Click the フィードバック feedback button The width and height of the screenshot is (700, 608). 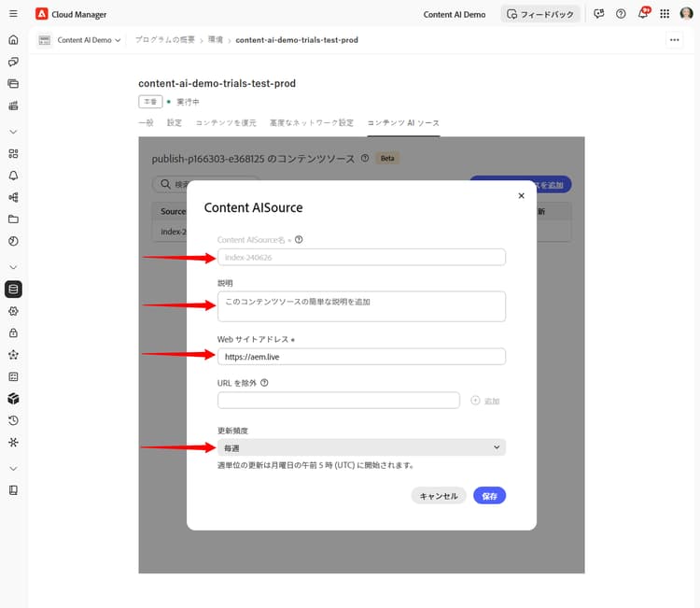pyautogui.click(x=540, y=14)
